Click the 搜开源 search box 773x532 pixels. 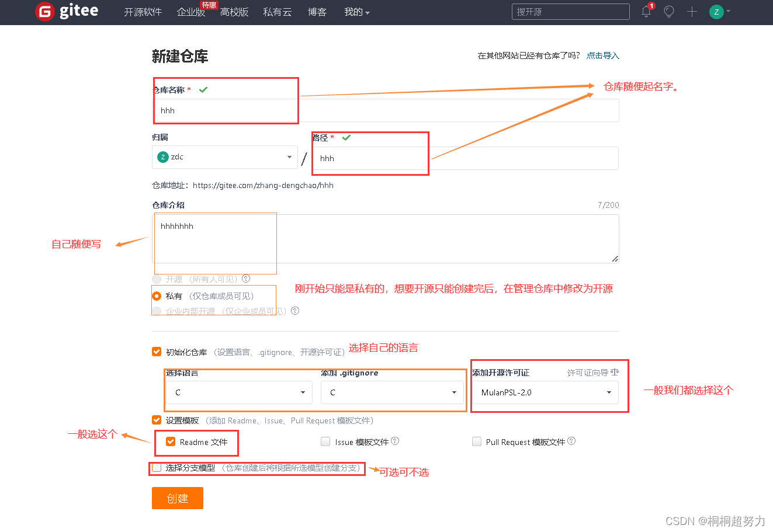pos(571,12)
